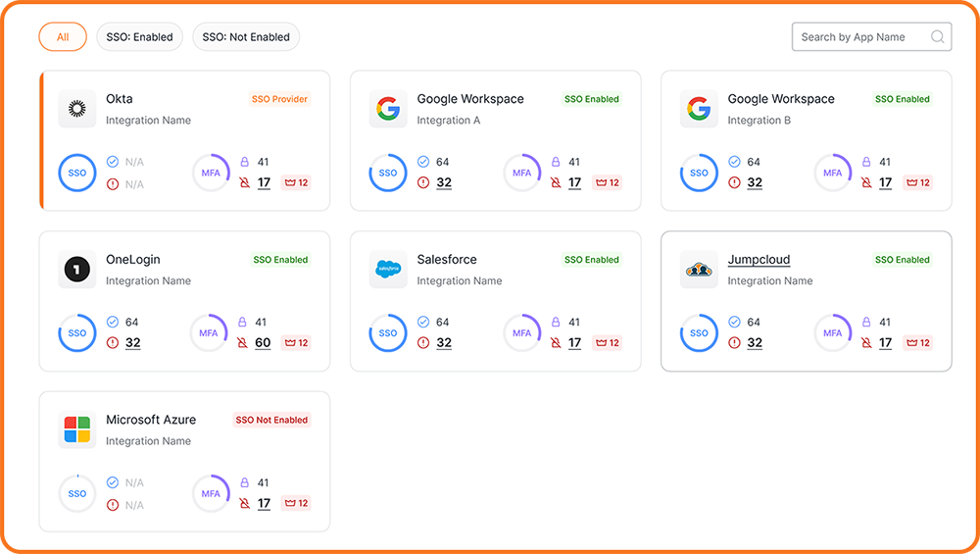The width and height of the screenshot is (980, 554).
Task: Click the search magnifier icon
Action: click(937, 37)
